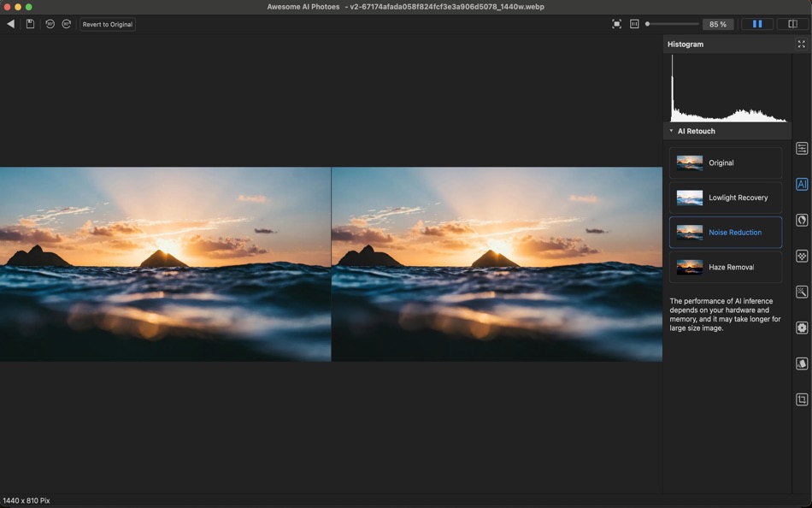This screenshot has width=812, height=508.
Task: Expand the Histogram panel to fullscreen
Action: pyautogui.click(x=801, y=44)
